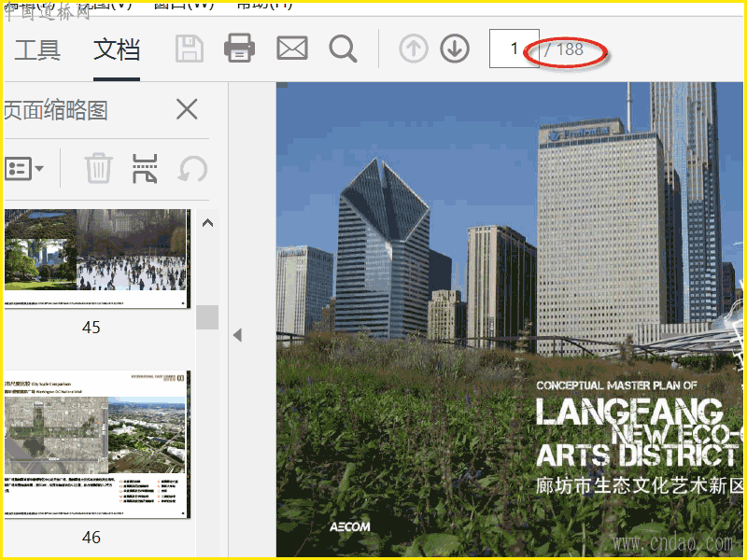
Task: Click page label 45
Action: [x=91, y=328]
